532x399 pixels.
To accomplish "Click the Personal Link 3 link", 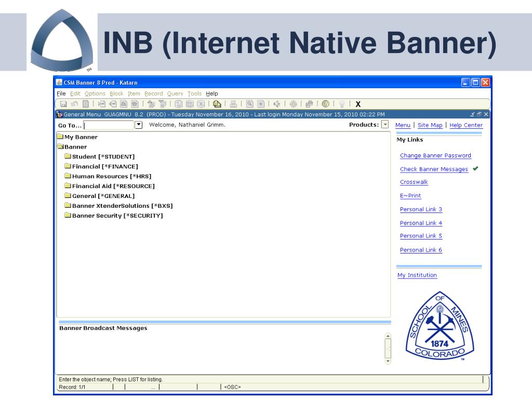I will [421, 209].
